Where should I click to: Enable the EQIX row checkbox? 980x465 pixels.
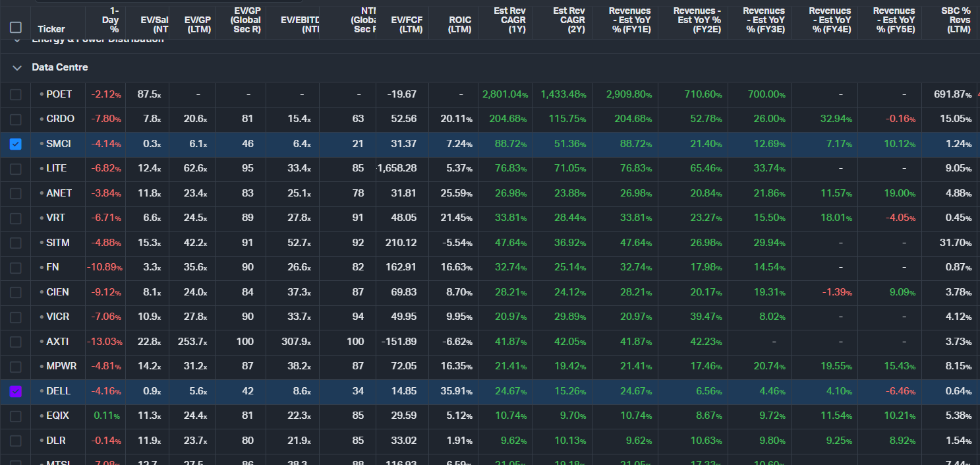tap(16, 416)
